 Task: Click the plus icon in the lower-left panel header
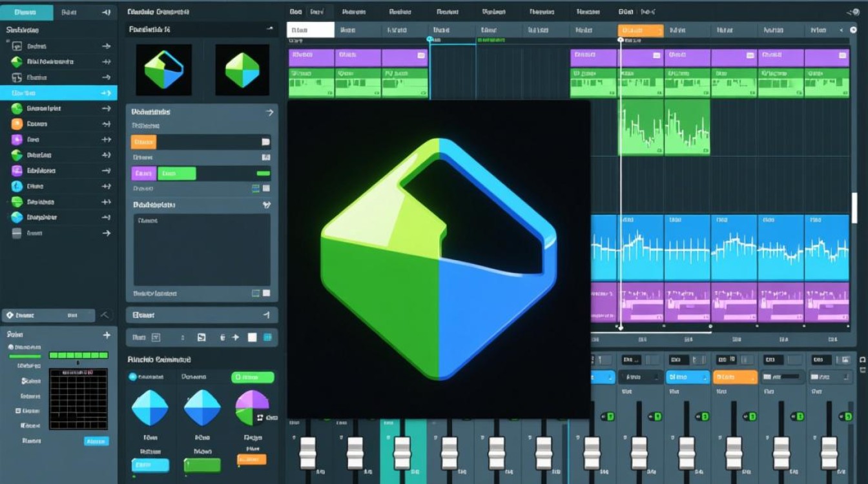107,335
